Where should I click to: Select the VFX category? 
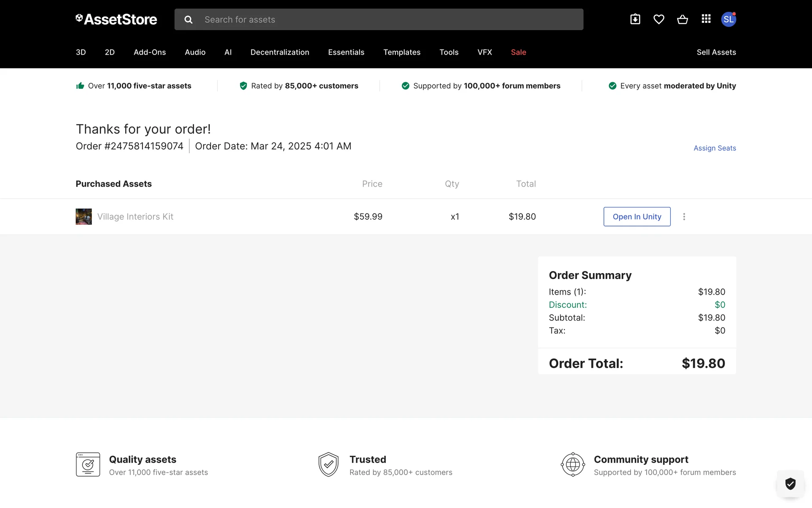(x=485, y=52)
